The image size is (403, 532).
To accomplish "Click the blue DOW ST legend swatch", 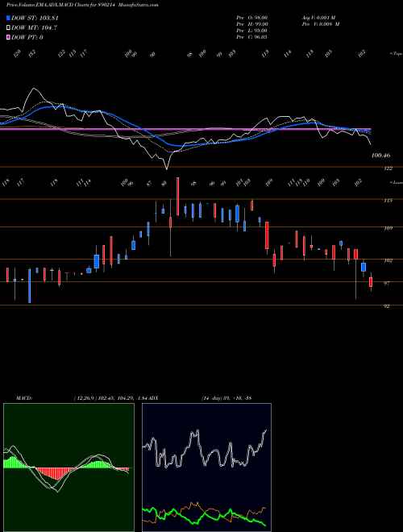I will [8, 18].
